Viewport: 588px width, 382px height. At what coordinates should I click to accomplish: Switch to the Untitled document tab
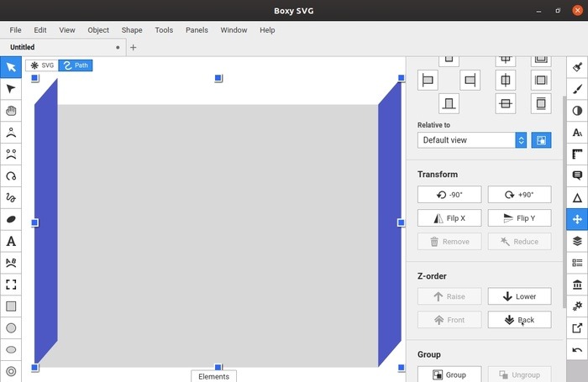tap(63, 47)
